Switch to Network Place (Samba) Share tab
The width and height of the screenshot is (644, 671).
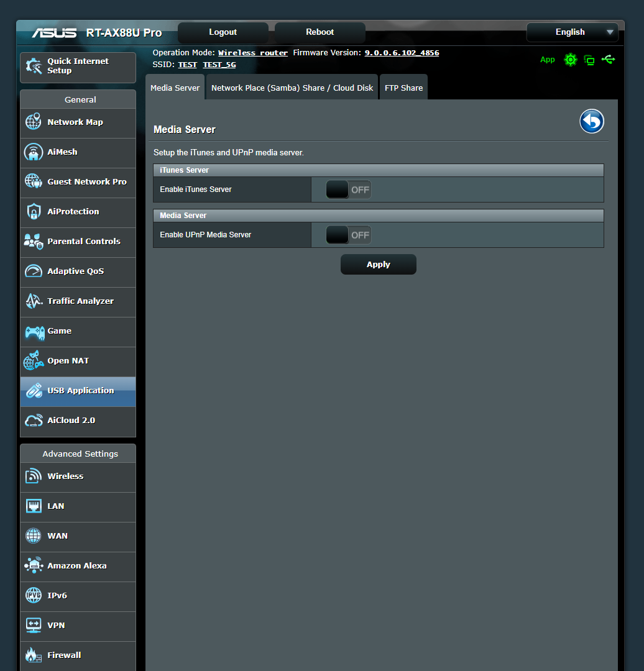[292, 88]
